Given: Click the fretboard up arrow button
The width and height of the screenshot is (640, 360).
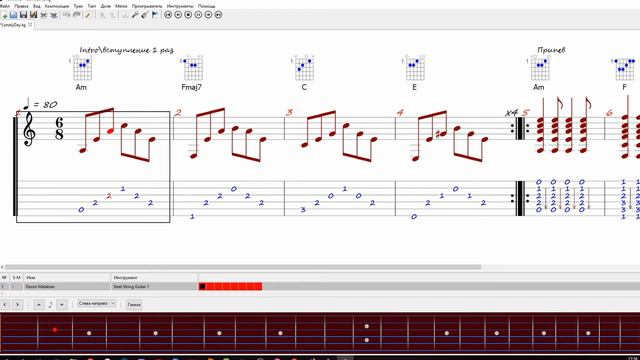Looking at the screenshot, I should (x=39, y=304).
